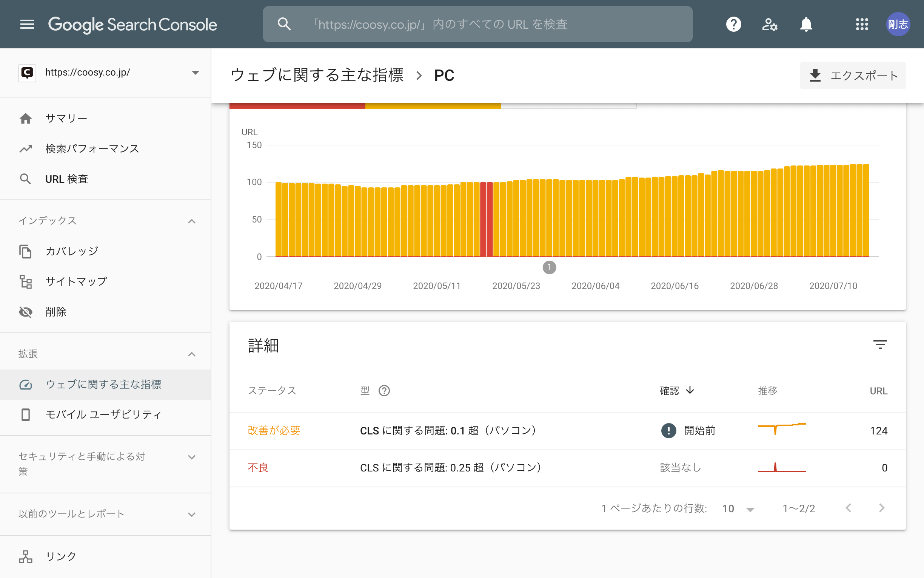Click the crossed-eye icon beside 削除

tap(26, 312)
